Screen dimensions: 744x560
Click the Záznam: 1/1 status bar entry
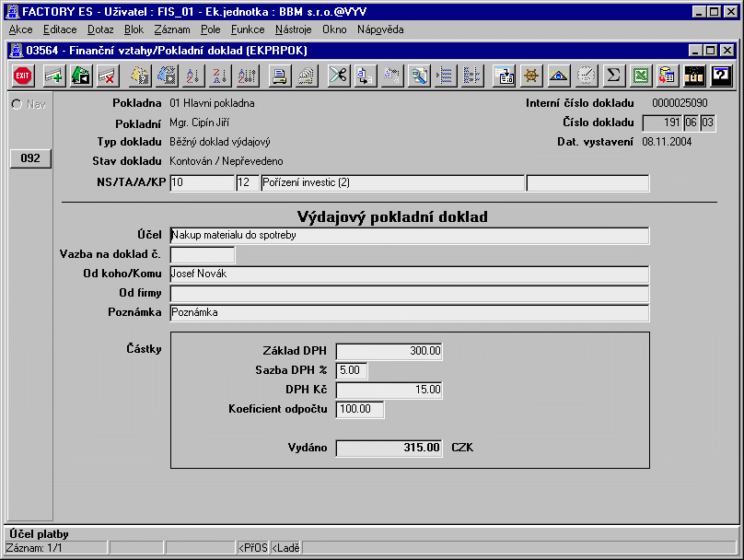pos(56,548)
